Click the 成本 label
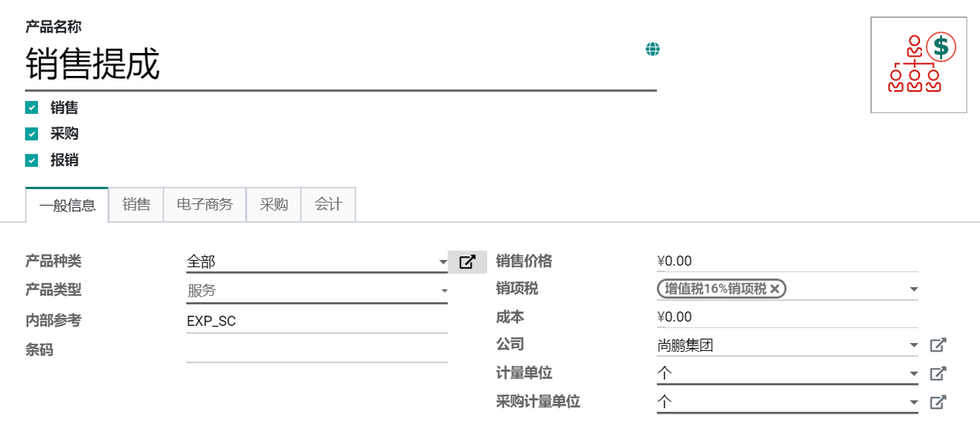Viewport: 980px width, 434px height. pyautogui.click(x=510, y=317)
